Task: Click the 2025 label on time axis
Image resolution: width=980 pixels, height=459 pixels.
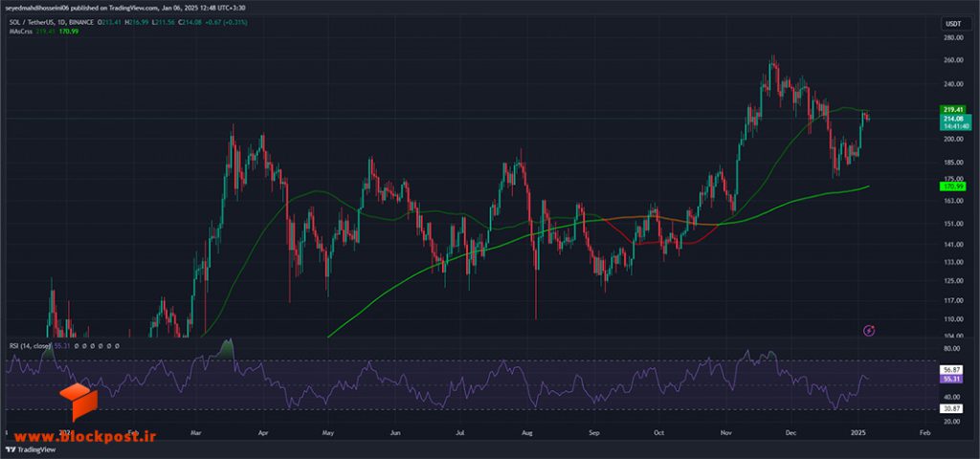Action: tap(858, 432)
